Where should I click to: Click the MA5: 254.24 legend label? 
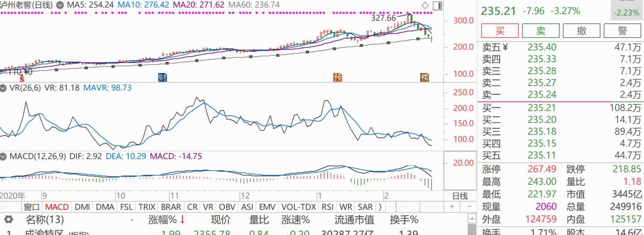click(x=90, y=5)
